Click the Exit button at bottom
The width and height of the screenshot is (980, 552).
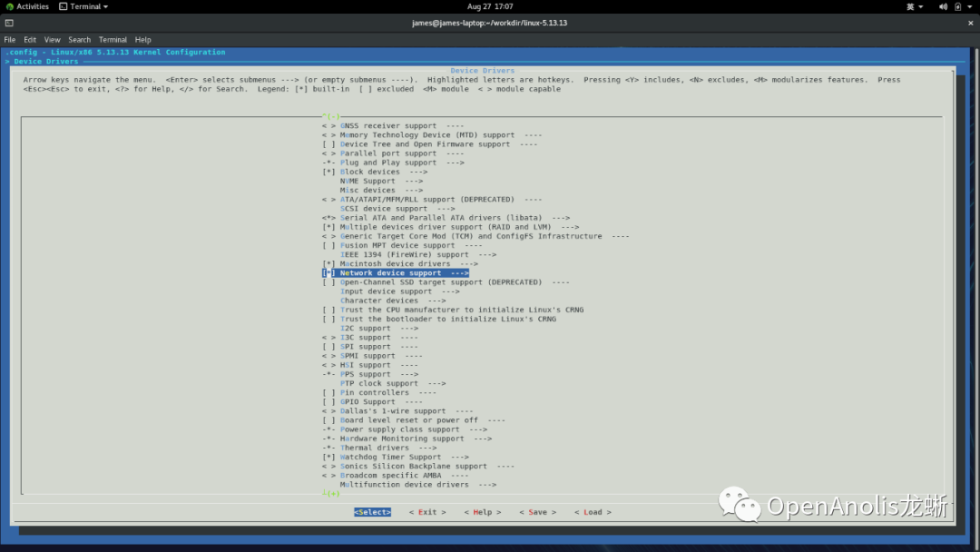pos(427,512)
